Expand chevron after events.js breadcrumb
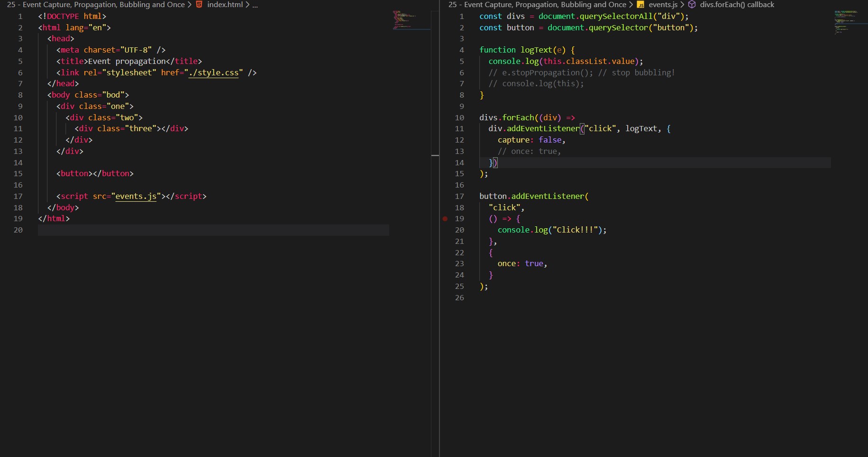This screenshot has width=868, height=457. (x=682, y=4)
